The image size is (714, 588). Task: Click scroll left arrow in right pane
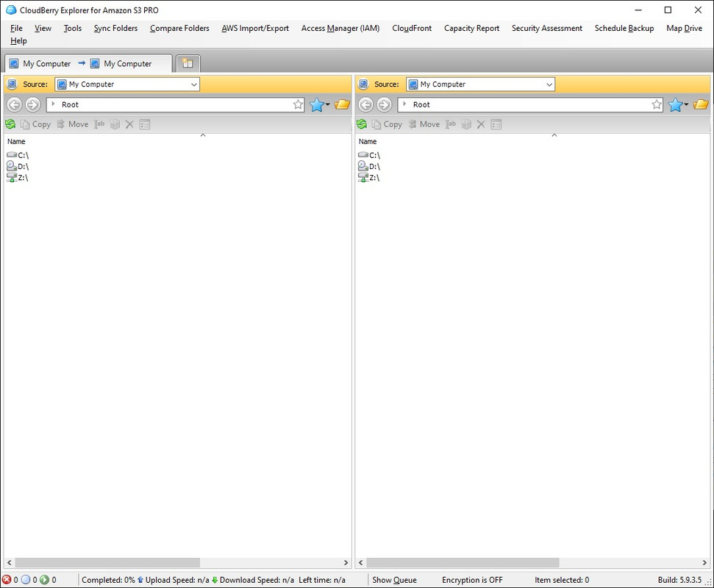click(360, 562)
